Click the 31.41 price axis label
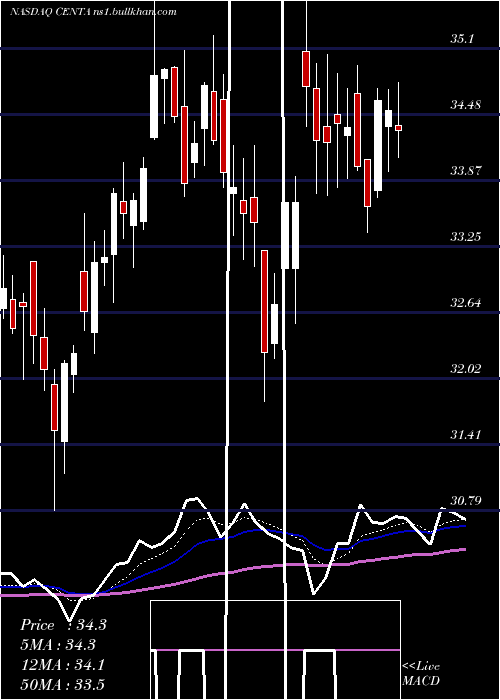500x700 pixels. click(466, 435)
